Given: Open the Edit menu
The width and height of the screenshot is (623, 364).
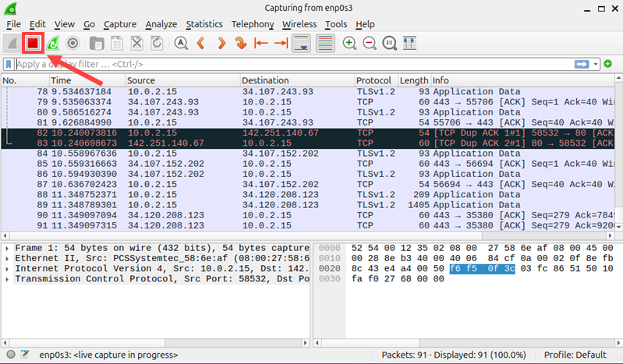Looking at the screenshot, I should tap(37, 24).
